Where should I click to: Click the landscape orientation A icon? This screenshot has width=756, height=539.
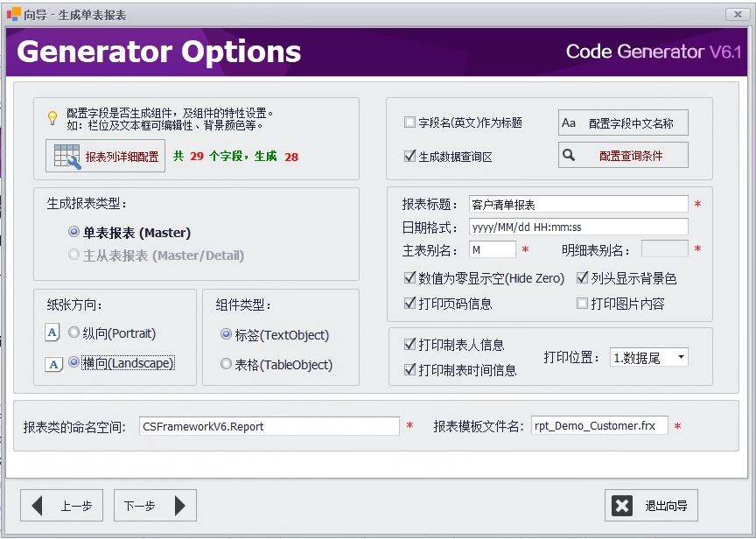tap(52, 362)
